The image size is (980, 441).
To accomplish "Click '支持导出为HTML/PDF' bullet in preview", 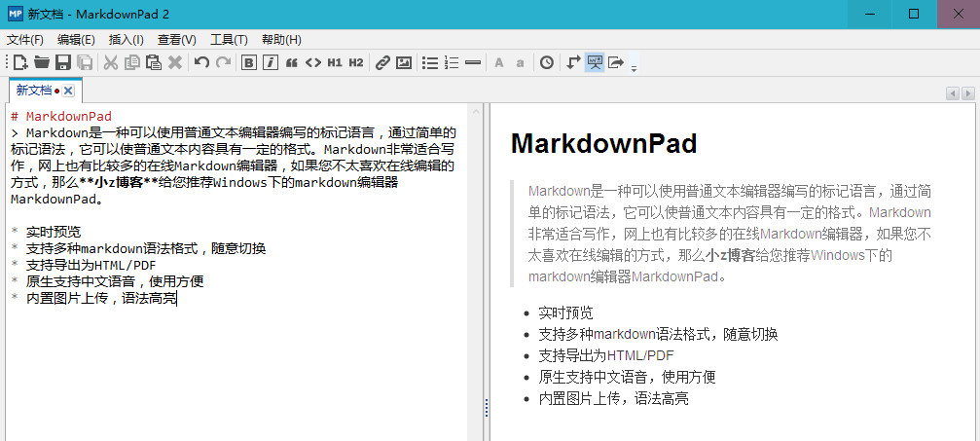I will (606, 355).
